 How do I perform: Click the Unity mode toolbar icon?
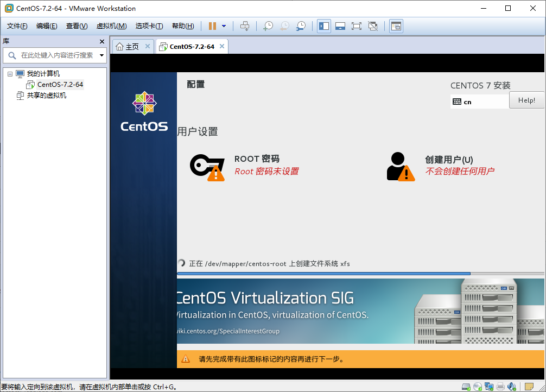373,26
